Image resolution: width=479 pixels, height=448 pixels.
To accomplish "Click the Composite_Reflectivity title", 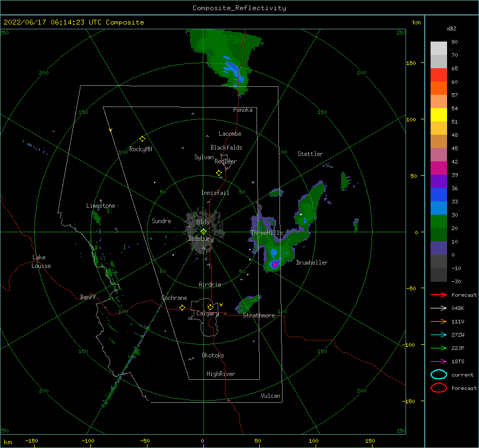I will [x=240, y=8].
